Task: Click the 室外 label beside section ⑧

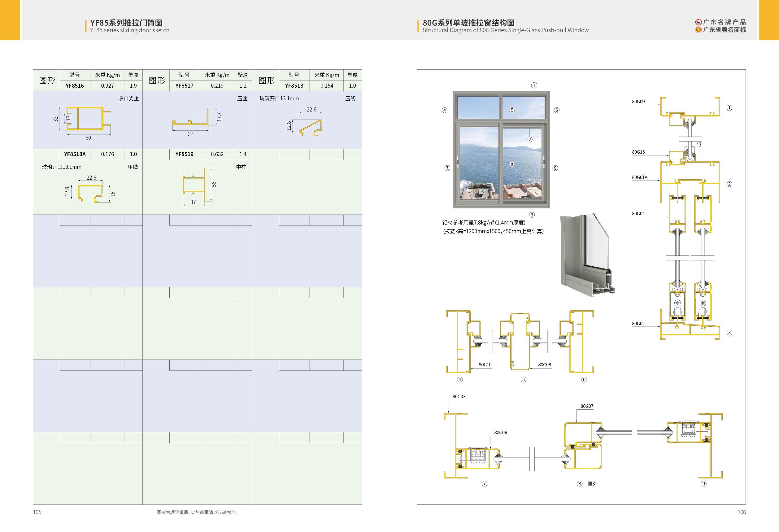Action: pos(593,484)
